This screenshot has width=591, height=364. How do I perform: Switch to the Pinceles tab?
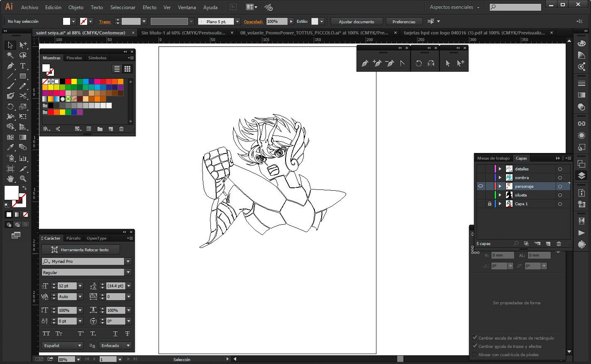pyautogui.click(x=74, y=58)
